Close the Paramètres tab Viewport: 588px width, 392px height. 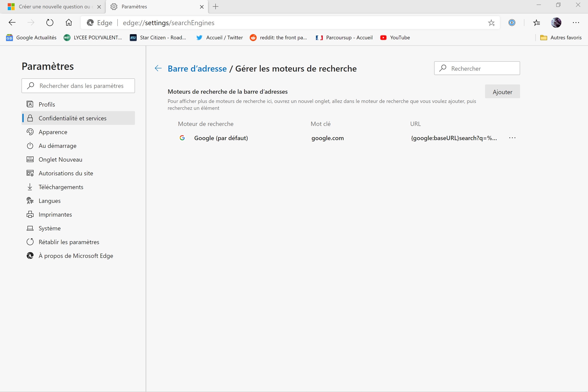click(x=202, y=7)
